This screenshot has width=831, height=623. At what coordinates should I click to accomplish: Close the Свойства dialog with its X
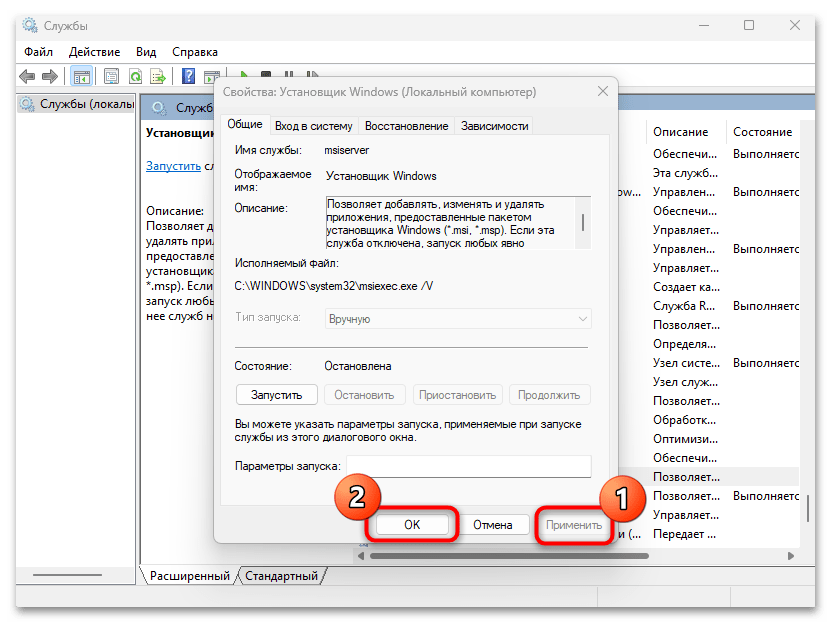(603, 91)
